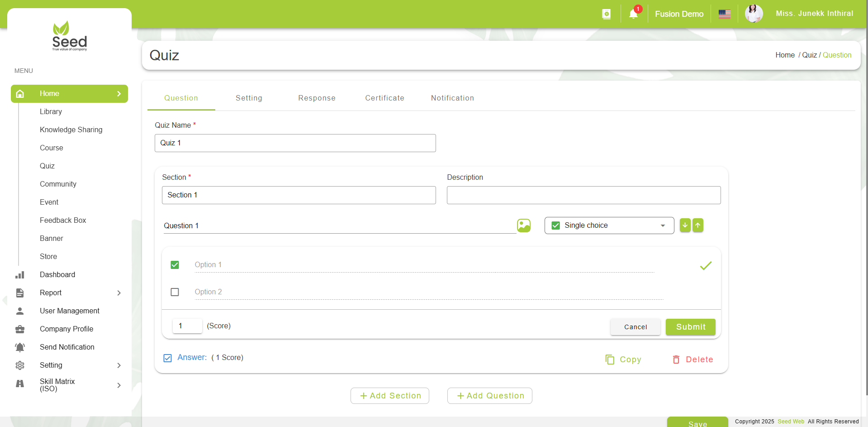Open the Single choice question type dropdown

click(609, 225)
